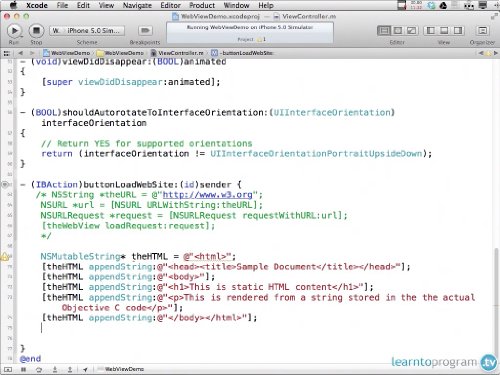Open ViewController.m jump bar item
This screenshot has height=375, width=500.
[x=177, y=53]
